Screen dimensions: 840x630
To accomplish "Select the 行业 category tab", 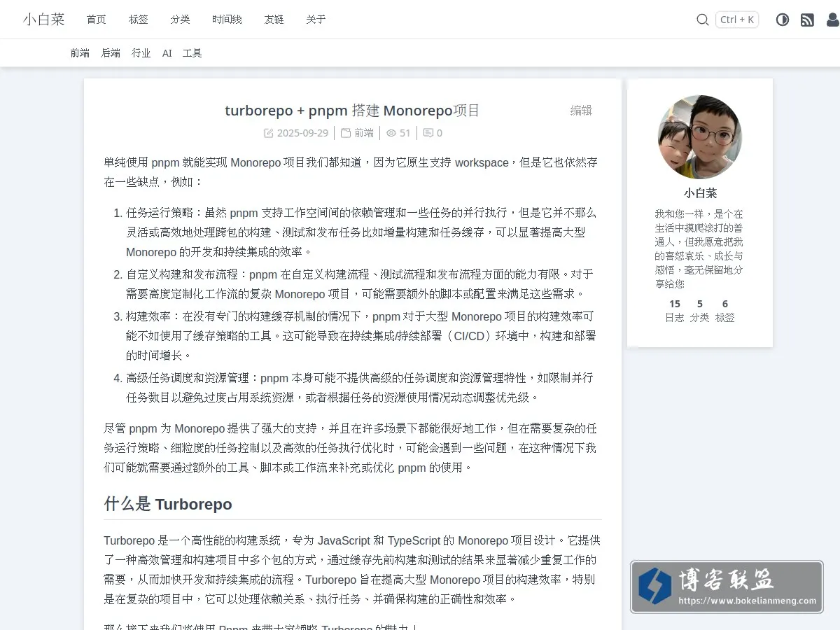I will coord(141,53).
